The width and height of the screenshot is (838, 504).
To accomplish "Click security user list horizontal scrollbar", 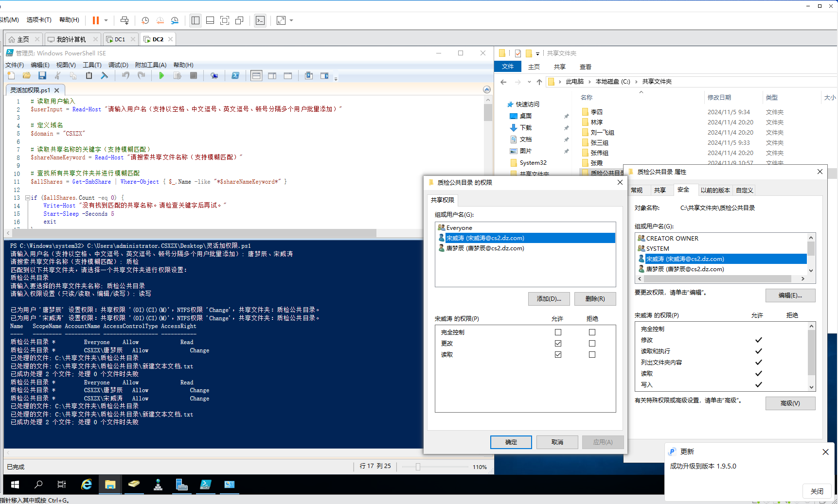I will click(x=718, y=279).
